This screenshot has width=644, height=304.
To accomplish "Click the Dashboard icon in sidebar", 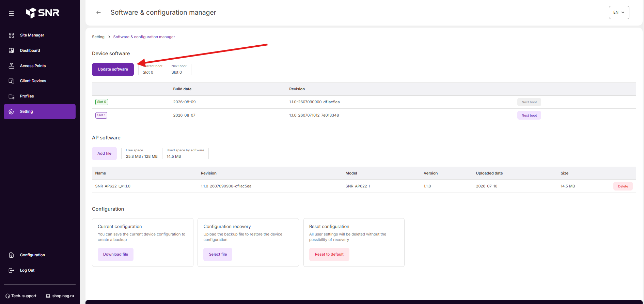I will (x=11, y=50).
